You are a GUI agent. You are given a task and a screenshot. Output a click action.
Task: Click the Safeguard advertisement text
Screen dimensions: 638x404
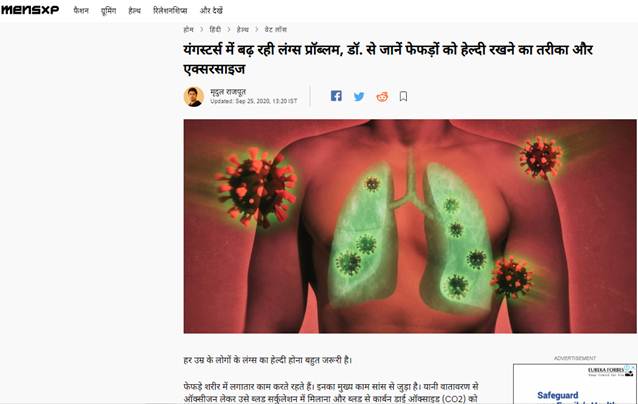557,395
